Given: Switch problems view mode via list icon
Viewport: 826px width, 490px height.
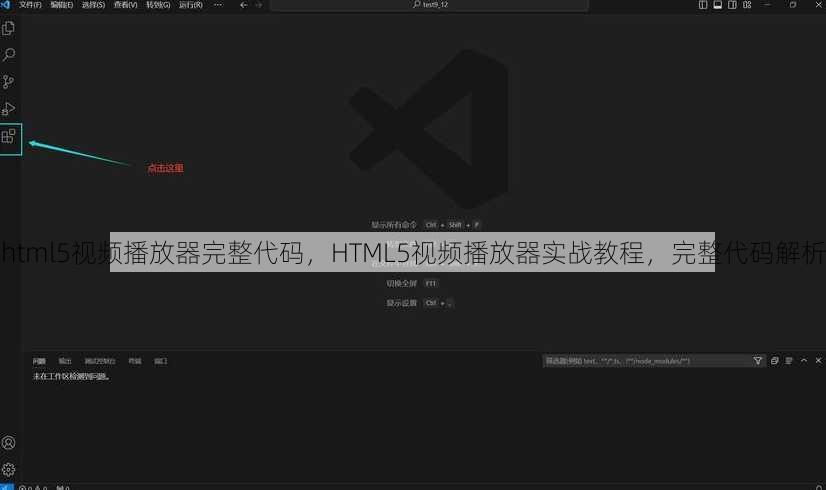Looking at the screenshot, I should click(x=789, y=360).
